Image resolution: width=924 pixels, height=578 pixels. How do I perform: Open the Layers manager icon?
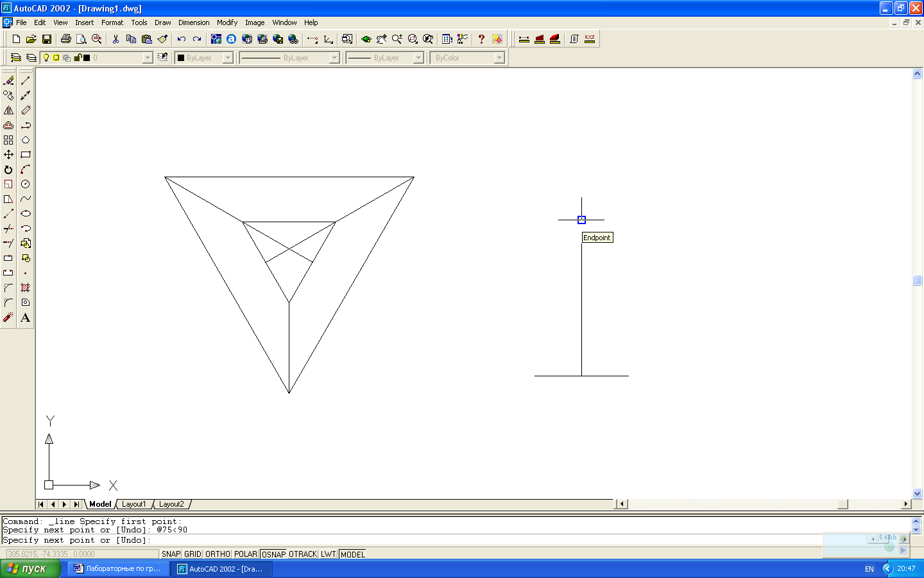tap(31, 58)
